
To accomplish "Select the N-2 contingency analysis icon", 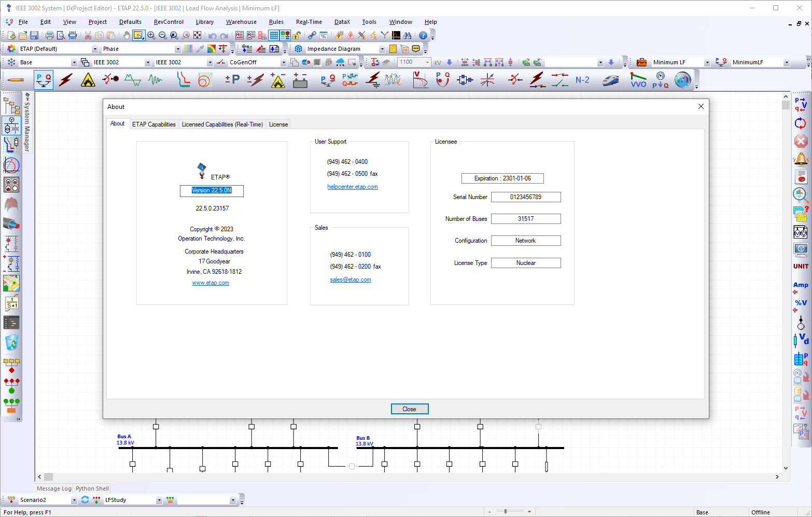I will point(582,80).
